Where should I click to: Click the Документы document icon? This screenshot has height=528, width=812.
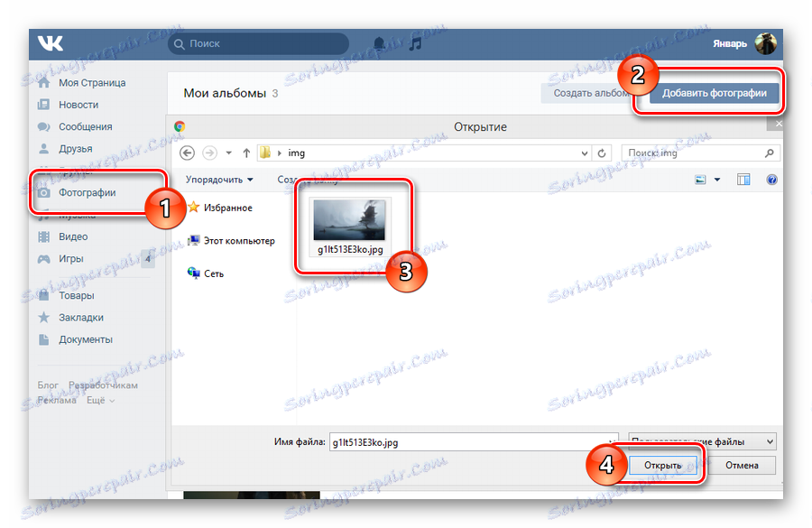pyautogui.click(x=44, y=339)
